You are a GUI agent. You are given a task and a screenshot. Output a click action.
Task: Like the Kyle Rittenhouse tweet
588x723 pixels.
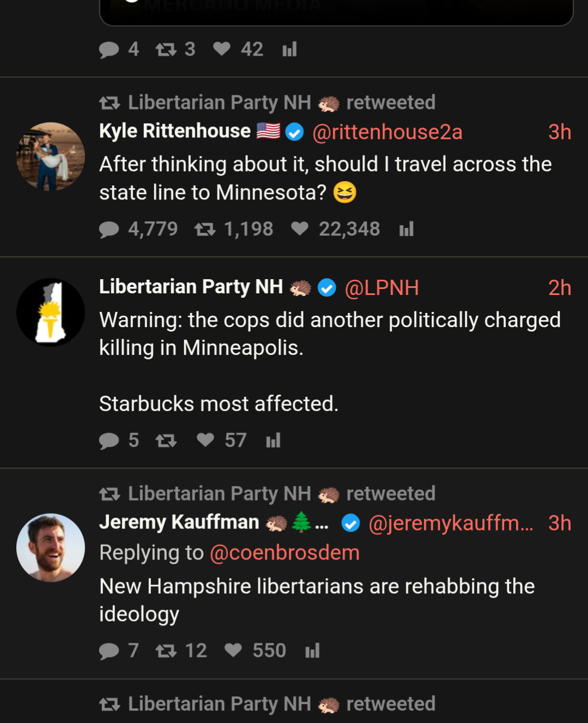(299, 229)
